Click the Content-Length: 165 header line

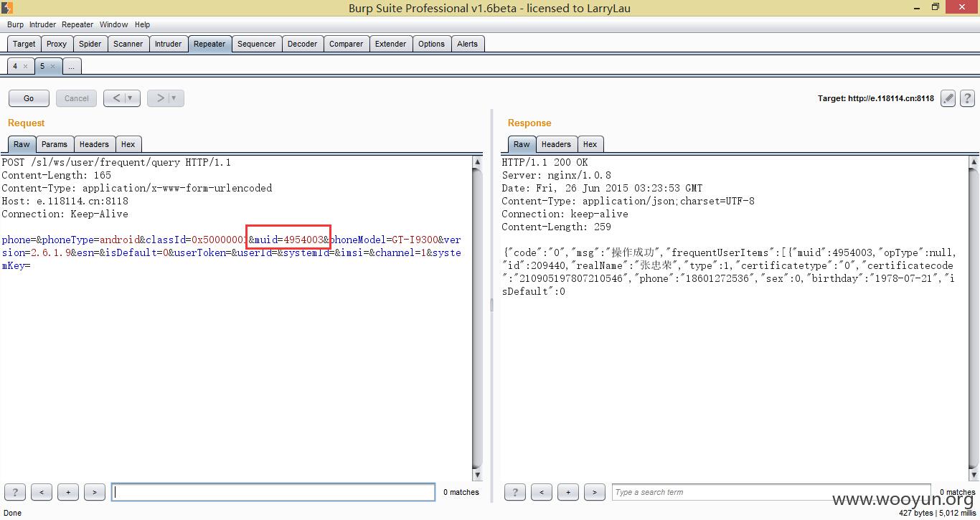[x=56, y=176]
